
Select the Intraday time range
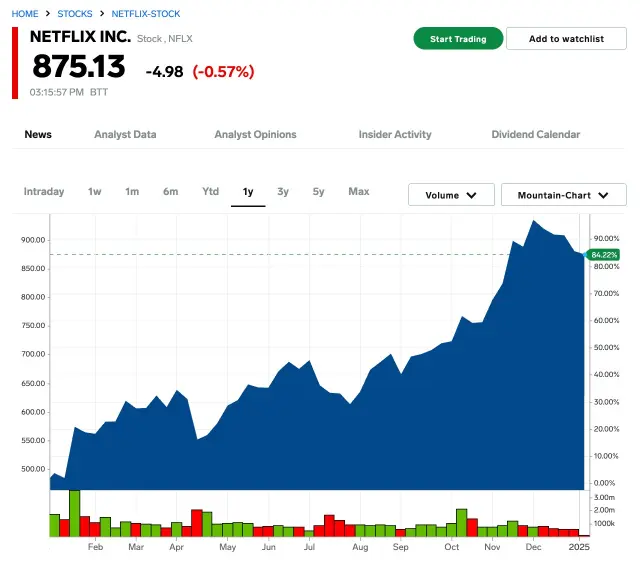point(44,192)
